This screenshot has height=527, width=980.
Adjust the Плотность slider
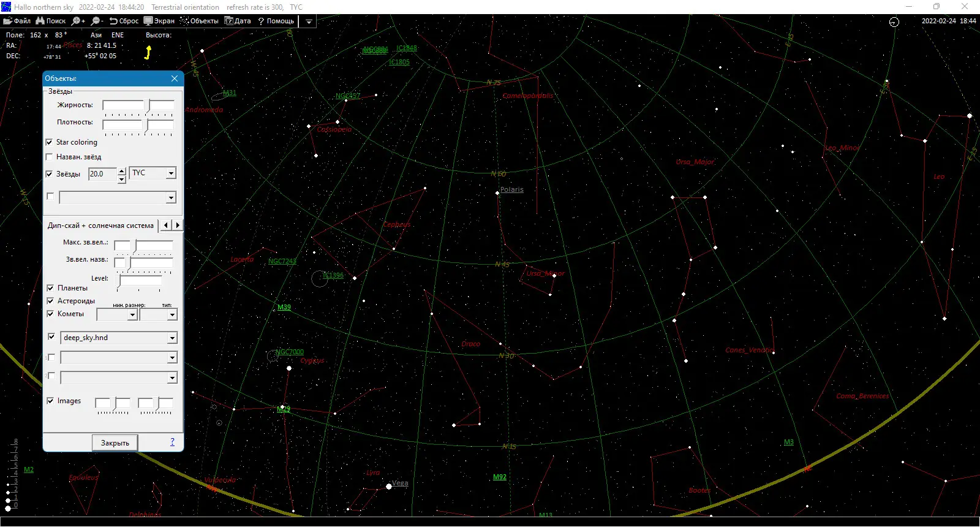click(x=138, y=126)
